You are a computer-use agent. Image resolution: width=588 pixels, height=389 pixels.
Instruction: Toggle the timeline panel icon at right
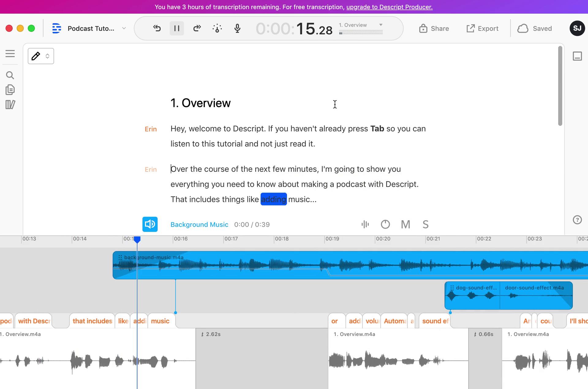click(577, 56)
